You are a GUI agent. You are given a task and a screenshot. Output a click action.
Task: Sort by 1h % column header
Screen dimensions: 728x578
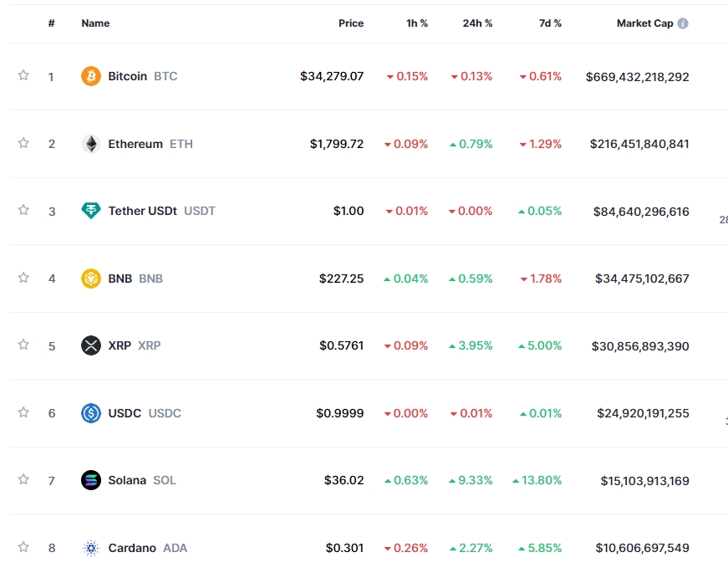coord(417,23)
